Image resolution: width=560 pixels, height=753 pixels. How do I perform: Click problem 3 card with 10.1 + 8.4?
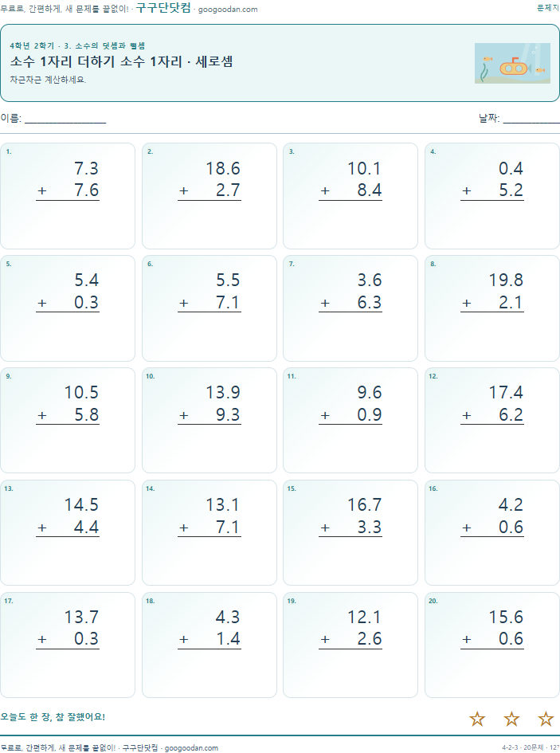click(350, 196)
